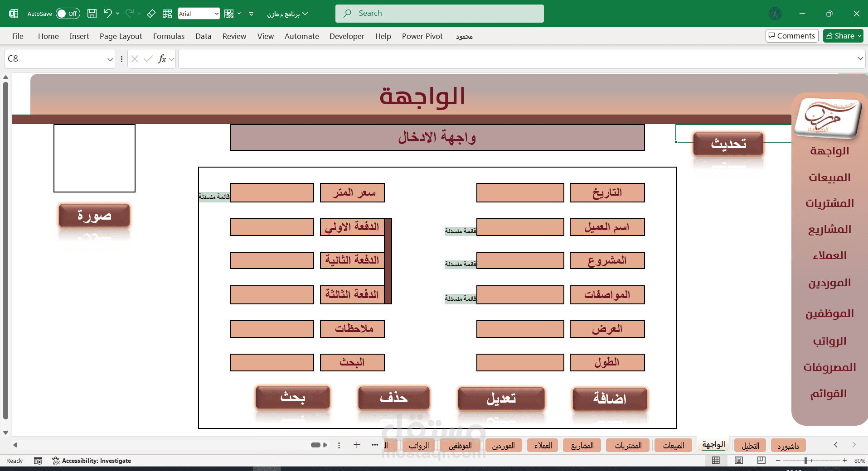The height and width of the screenshot is (471, 868).
Task: Click the Search magnifier icon
Action: 348,14
